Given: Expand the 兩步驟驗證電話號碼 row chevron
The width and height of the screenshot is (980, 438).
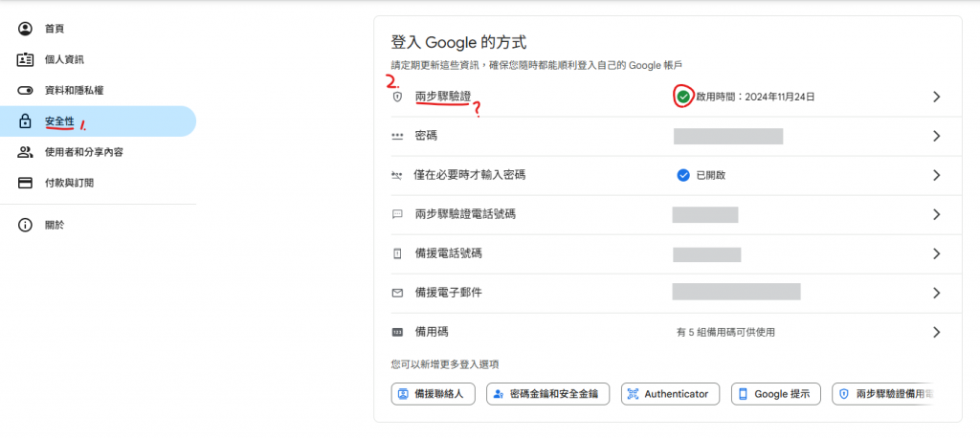Looking at the screenshot, I should [x=936, y=214].
